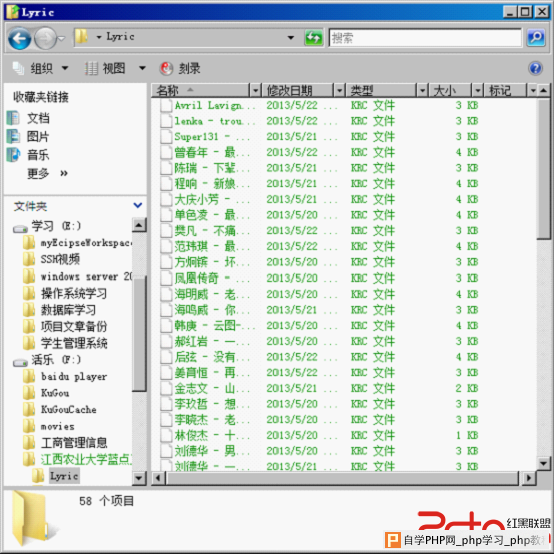Click inside the 搜索 search field

[x=425, y=37]
